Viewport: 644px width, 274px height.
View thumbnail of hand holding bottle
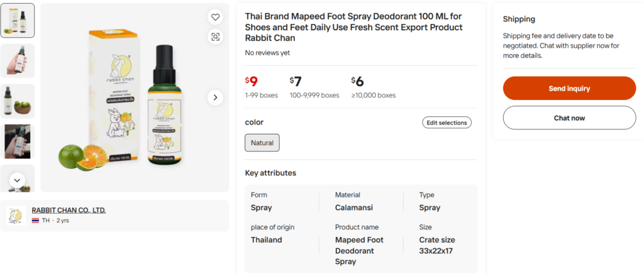pos(17,61)
